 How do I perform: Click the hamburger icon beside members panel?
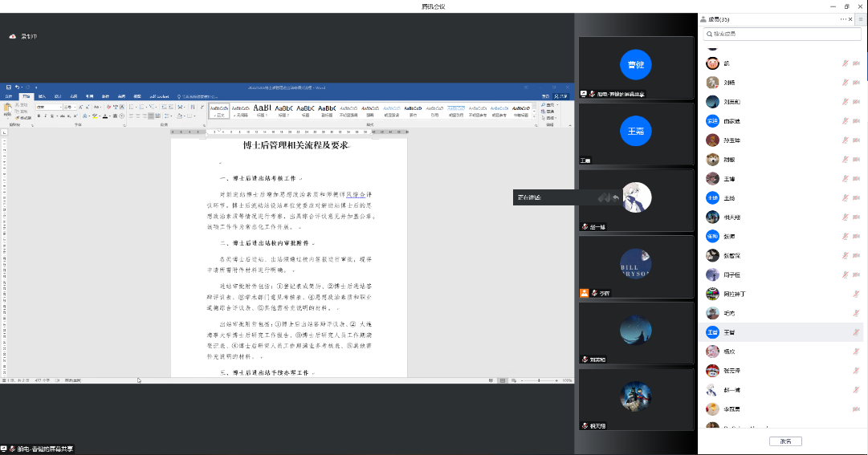click(x=861, y=18)
